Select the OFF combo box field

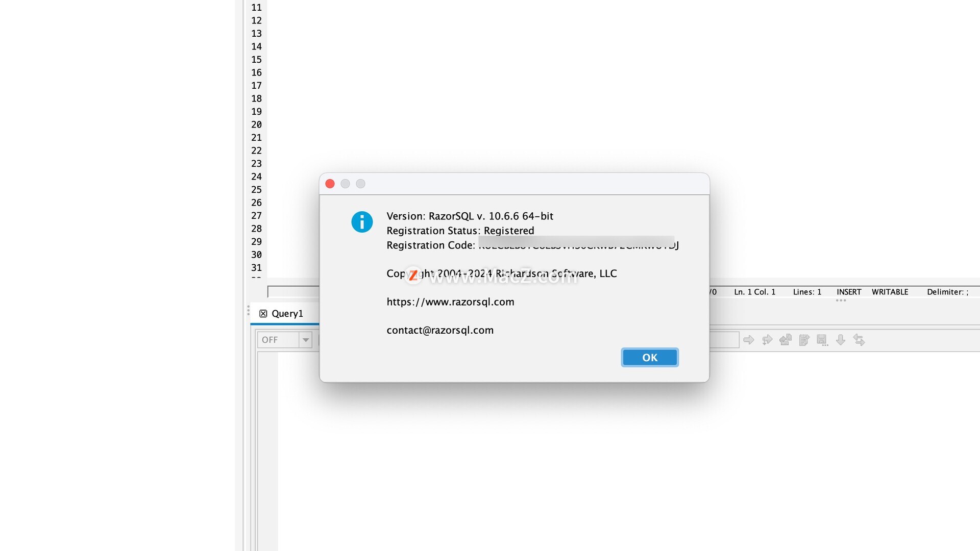tap(284, 340)
